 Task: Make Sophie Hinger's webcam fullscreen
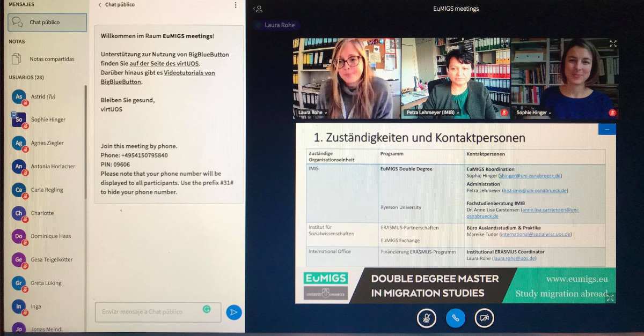click(x=613, y=44)
